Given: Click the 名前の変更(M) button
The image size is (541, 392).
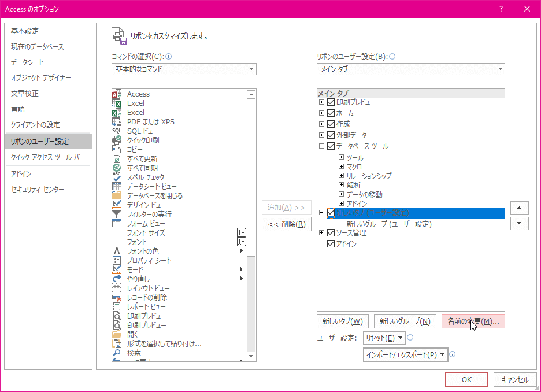Looking at the screenshot, I should pos(473,321).
